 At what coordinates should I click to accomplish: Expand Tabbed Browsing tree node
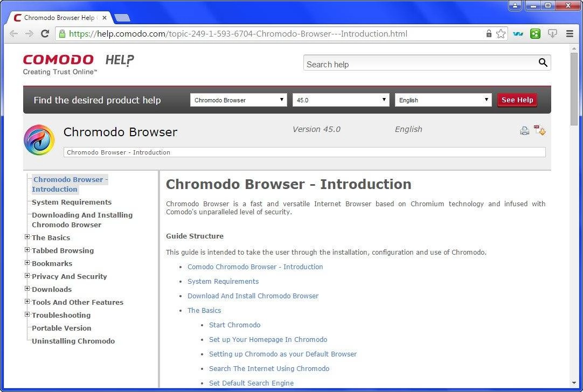(27, 250)
